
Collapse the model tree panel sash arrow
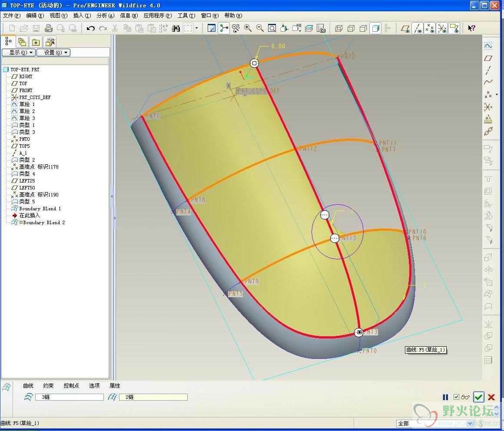click(x=112, y=196)
